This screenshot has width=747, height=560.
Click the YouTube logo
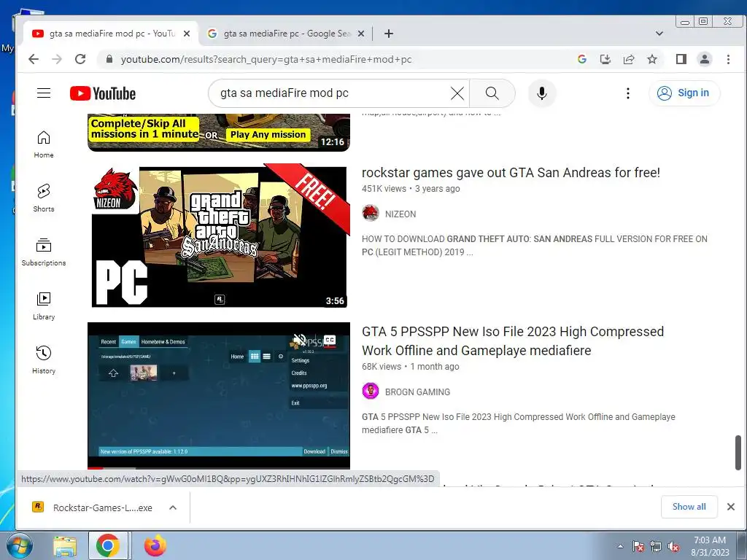click(102, 93)
